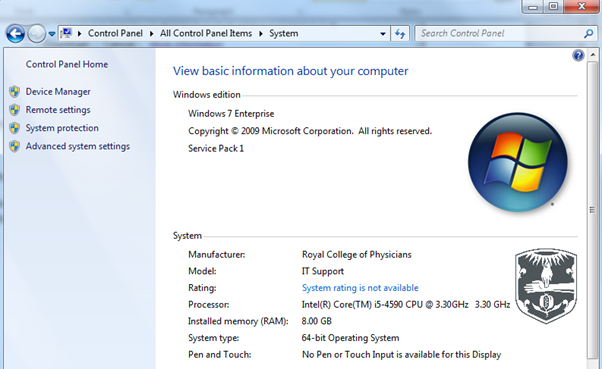The image size is (602, 369).
Task: Click the Search Control Panel field
Action: 501,34
